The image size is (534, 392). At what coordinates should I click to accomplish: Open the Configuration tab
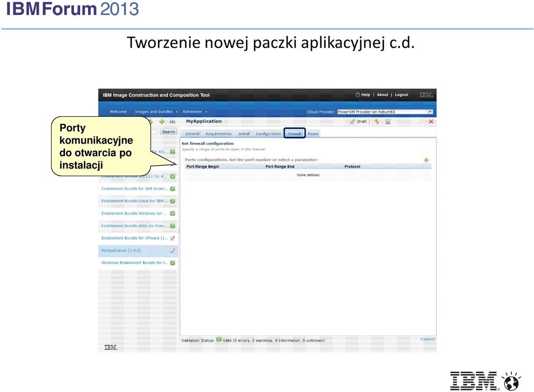268,134
